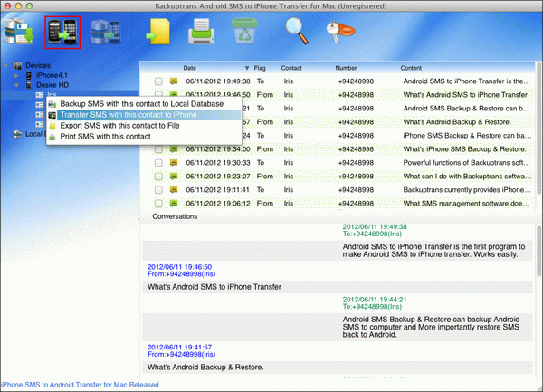The image size is (543, 392).
Task: Sort messages by the Content column header
Action: tap(411, 68)
